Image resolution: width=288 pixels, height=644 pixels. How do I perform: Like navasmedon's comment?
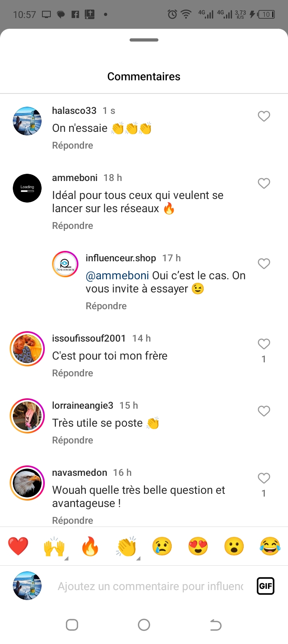[x=264, y=478]
